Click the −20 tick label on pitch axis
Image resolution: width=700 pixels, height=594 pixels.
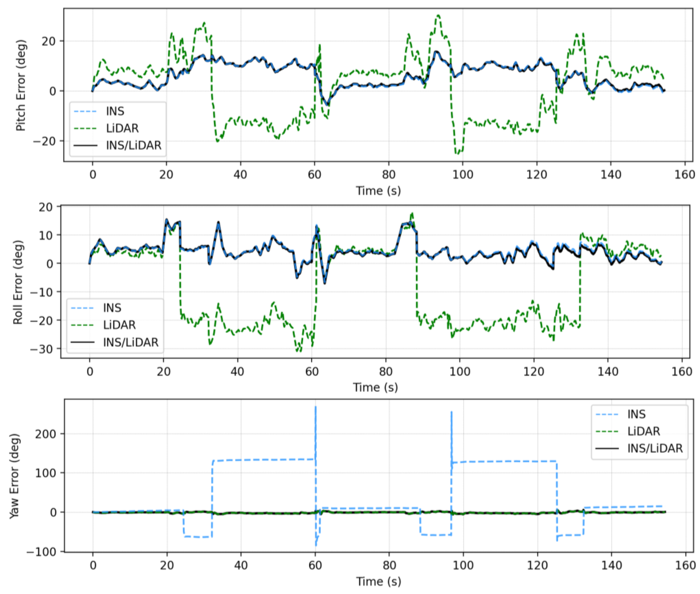44,141
